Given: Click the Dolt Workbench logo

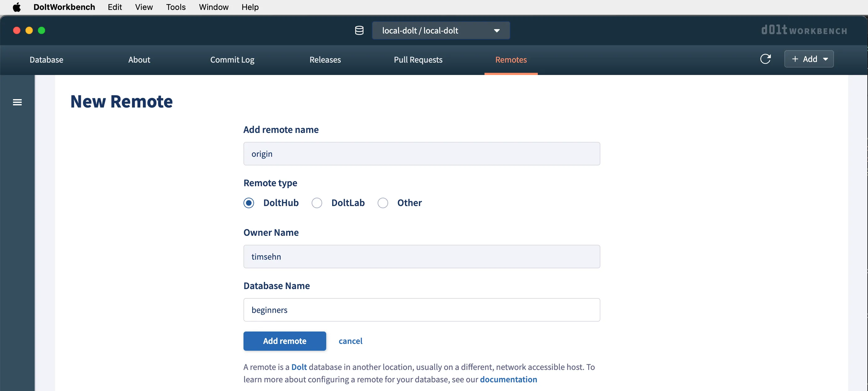Looking at the screenshot, I should click(804, 30).
